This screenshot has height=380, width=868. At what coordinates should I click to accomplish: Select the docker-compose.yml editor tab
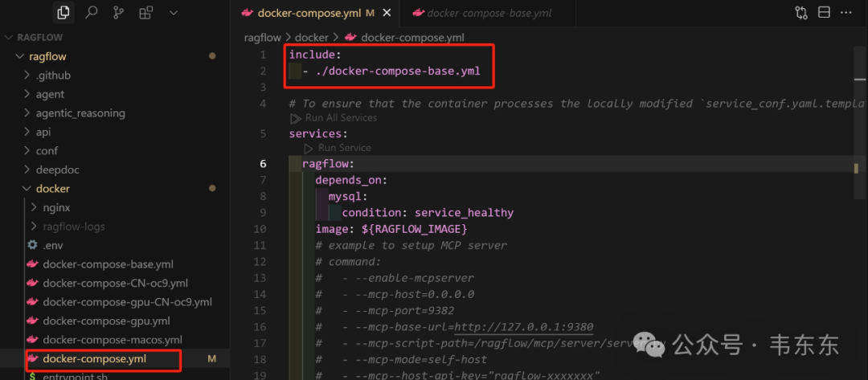[309, 14]
